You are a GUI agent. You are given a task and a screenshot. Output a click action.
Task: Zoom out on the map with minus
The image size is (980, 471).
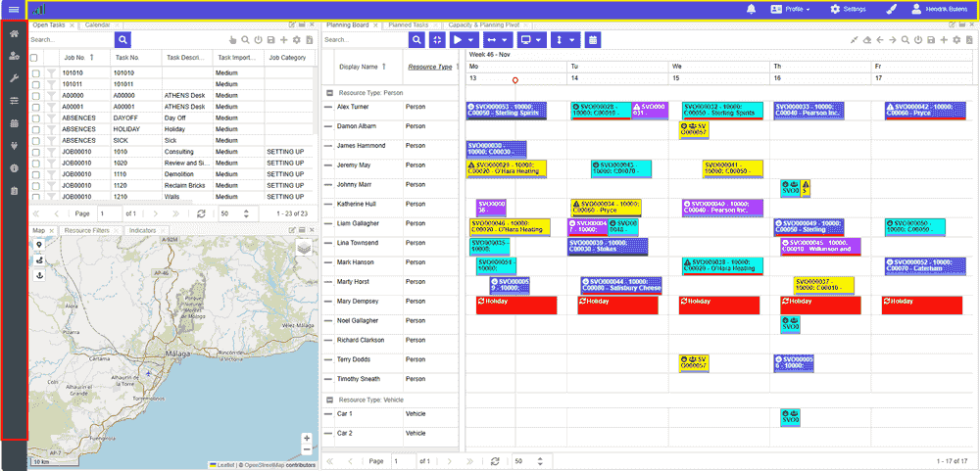point(307,449)
